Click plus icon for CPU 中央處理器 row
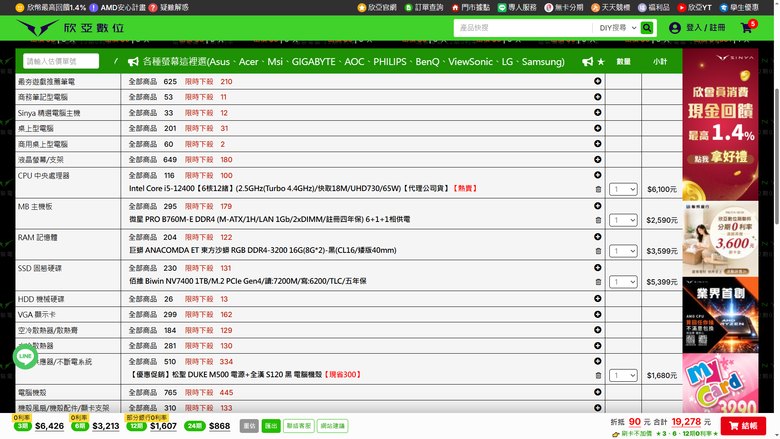This screenshot has height=439, width=780. point(597,175)
